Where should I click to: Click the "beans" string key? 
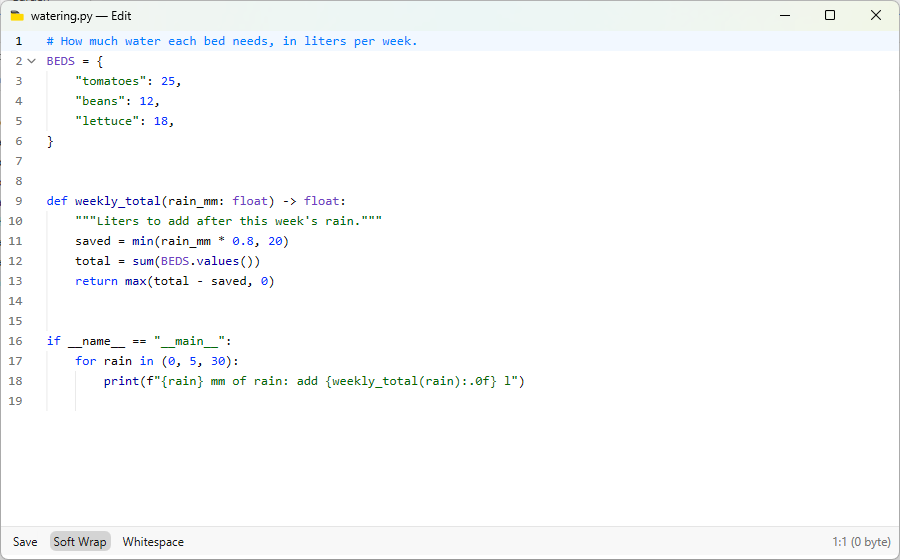(x=100, y=101)
